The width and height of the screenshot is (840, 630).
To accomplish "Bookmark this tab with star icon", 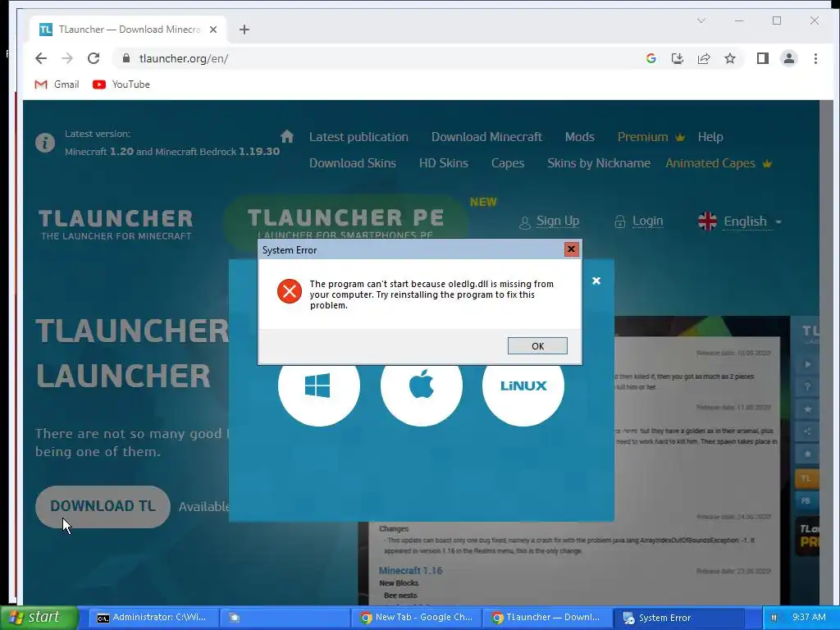I will (729, 58).
